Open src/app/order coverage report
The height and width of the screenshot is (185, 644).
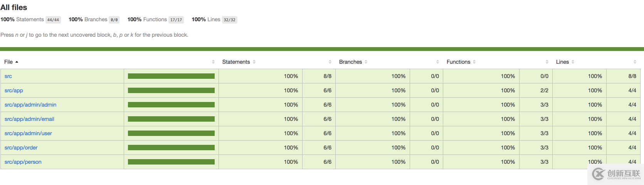tap(21, 148)
